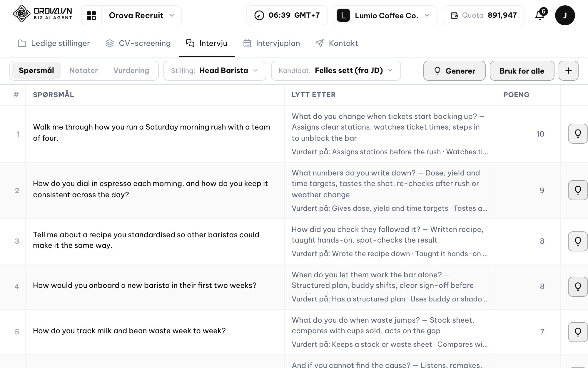
Task: Open the Lumio Coffee Co. selector
Action: (x=385, y=15)
